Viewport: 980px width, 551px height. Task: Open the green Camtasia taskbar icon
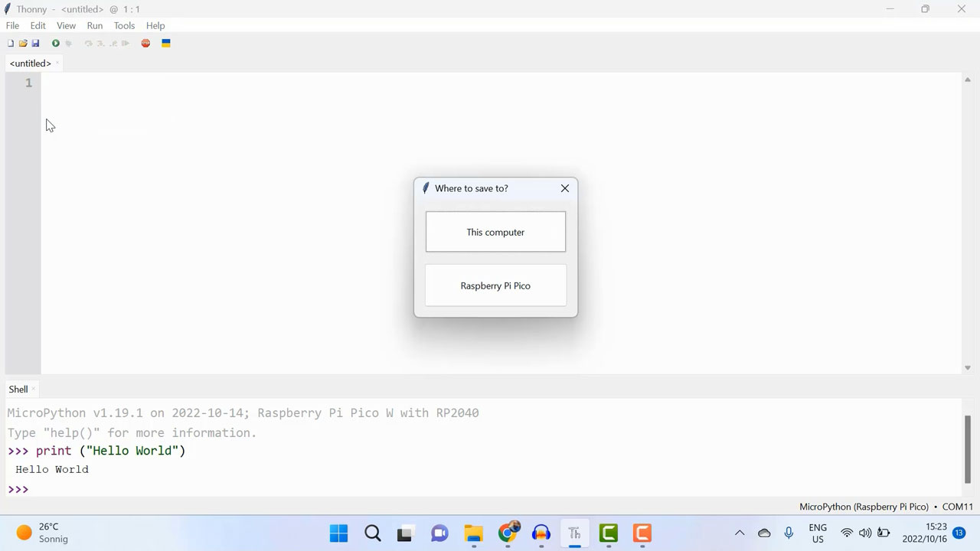point(609,533)
